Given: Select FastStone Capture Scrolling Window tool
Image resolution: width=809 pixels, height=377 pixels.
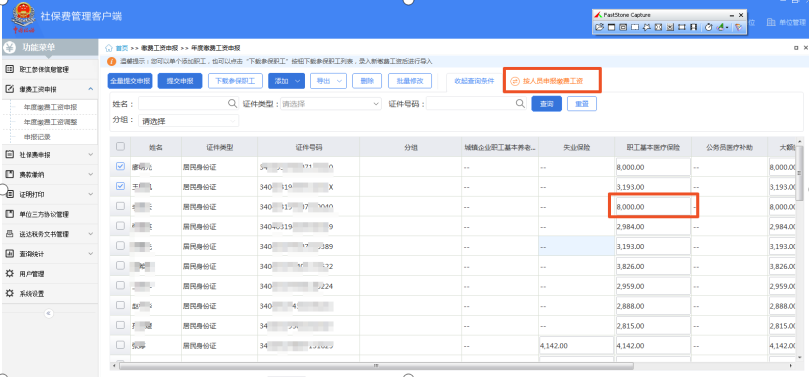Looking at the screenshot, I should pyautogui.click(x=670, y=27).
